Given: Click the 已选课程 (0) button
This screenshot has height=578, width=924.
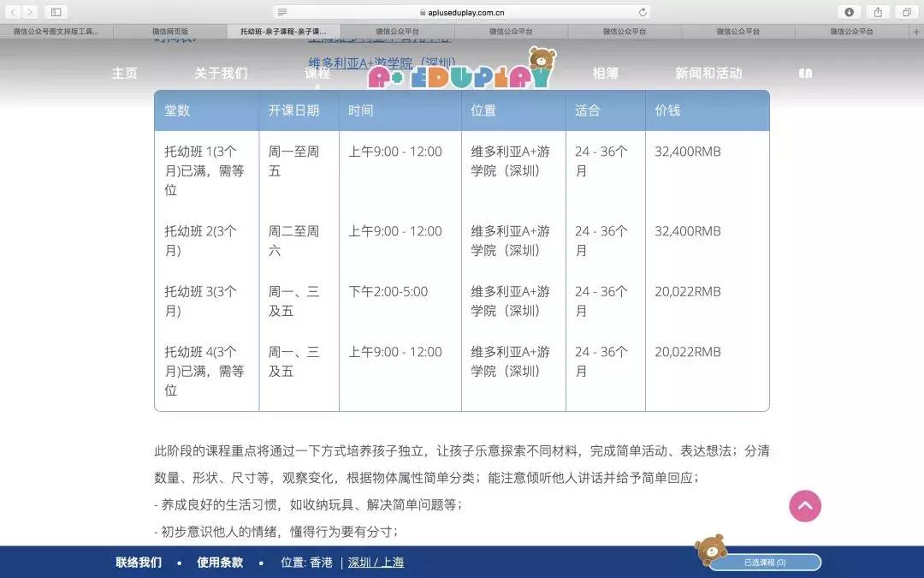Looking at the screenshot, I should [x=764, y=563].
